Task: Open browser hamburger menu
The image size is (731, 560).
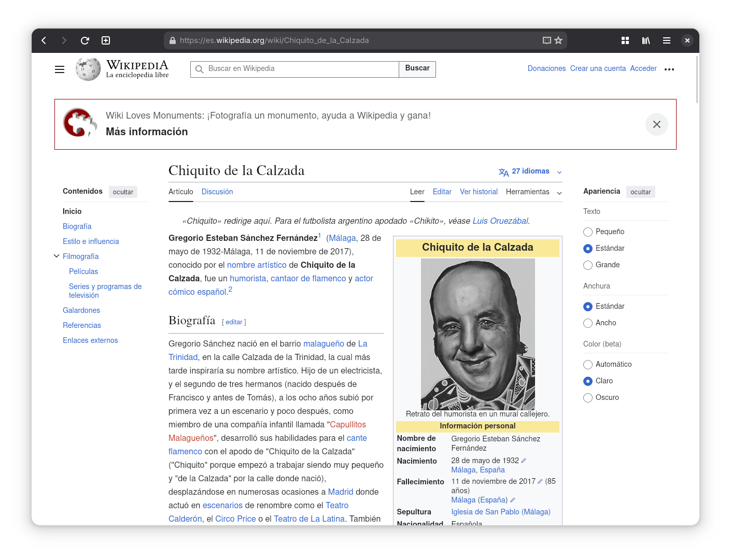Action: point(667,40)
